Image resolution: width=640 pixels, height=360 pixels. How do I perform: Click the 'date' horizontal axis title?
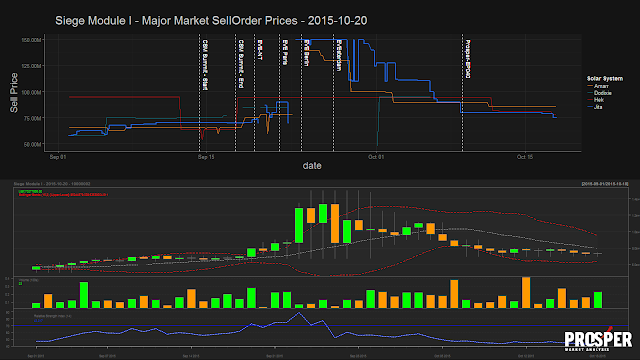(312, 166)
